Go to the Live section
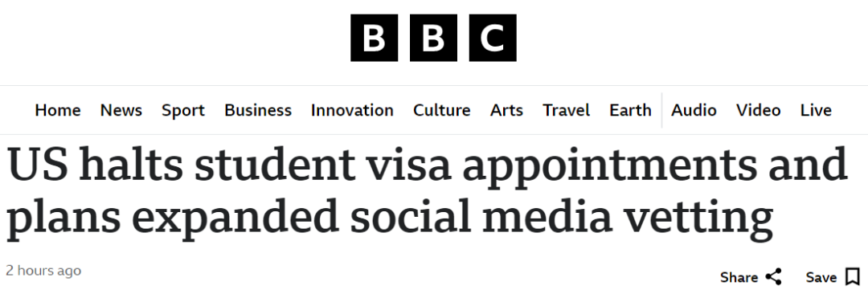The height and width of the screenshot is (298, 868). [x=816, y=110]
